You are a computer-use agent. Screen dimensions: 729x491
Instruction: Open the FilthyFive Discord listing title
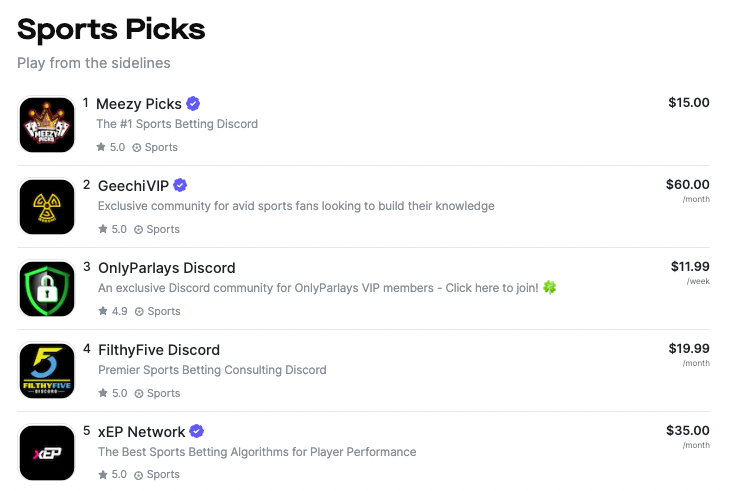click(x=159, y=350)
